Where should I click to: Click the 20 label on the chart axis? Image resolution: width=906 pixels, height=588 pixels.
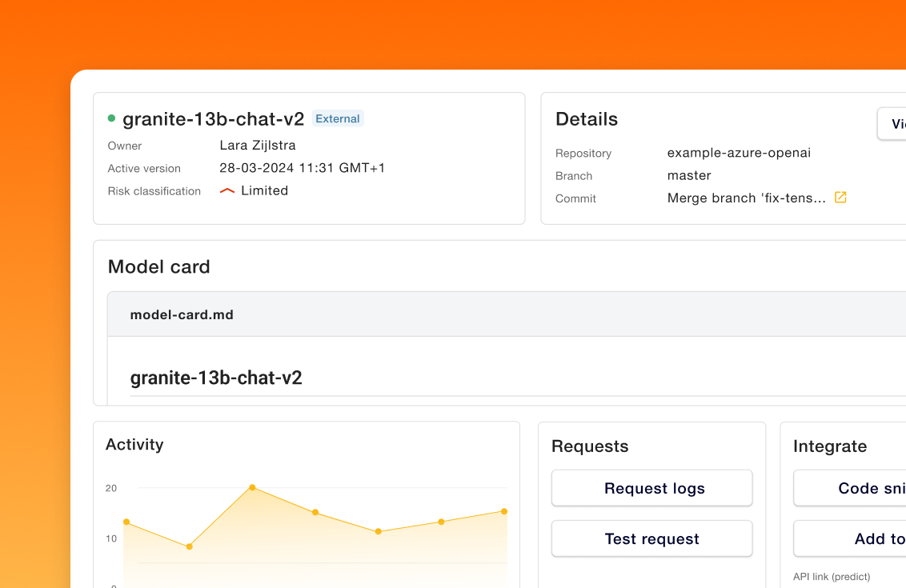[111, 488]
